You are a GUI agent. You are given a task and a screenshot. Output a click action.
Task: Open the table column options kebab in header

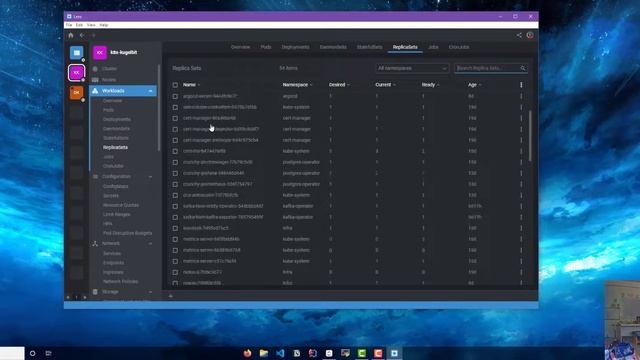(521, 85)
